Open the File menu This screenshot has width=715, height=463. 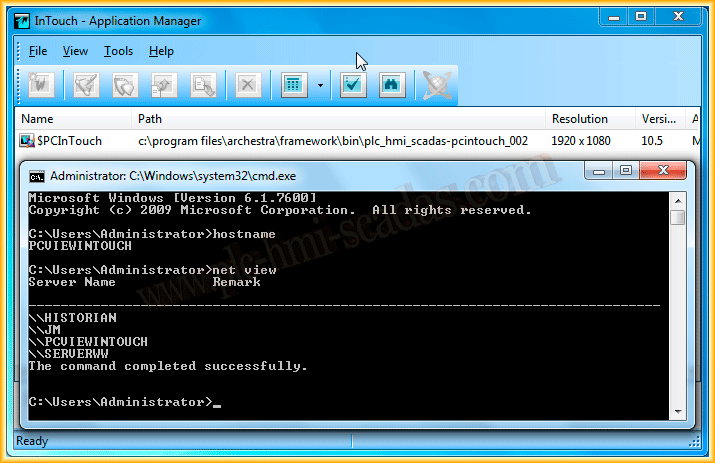coord(38,51)
